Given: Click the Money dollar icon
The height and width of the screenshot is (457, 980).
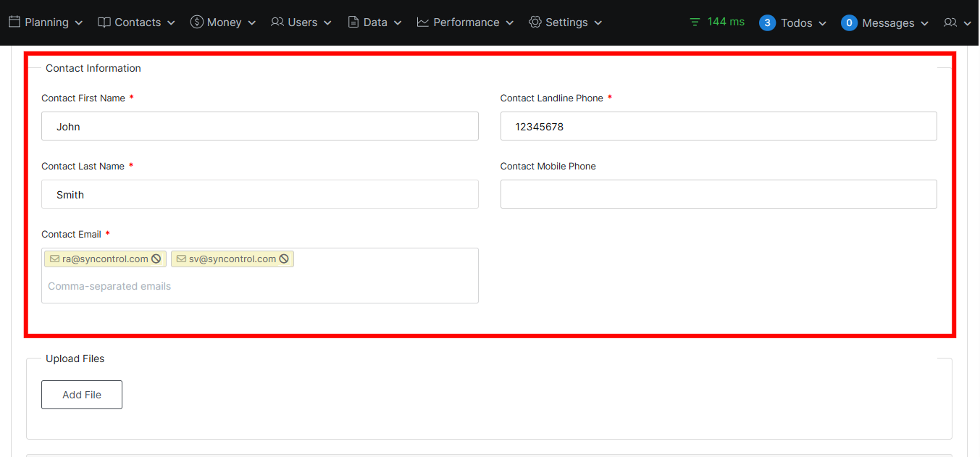Looking at the screenshot, I should (197, 22).
